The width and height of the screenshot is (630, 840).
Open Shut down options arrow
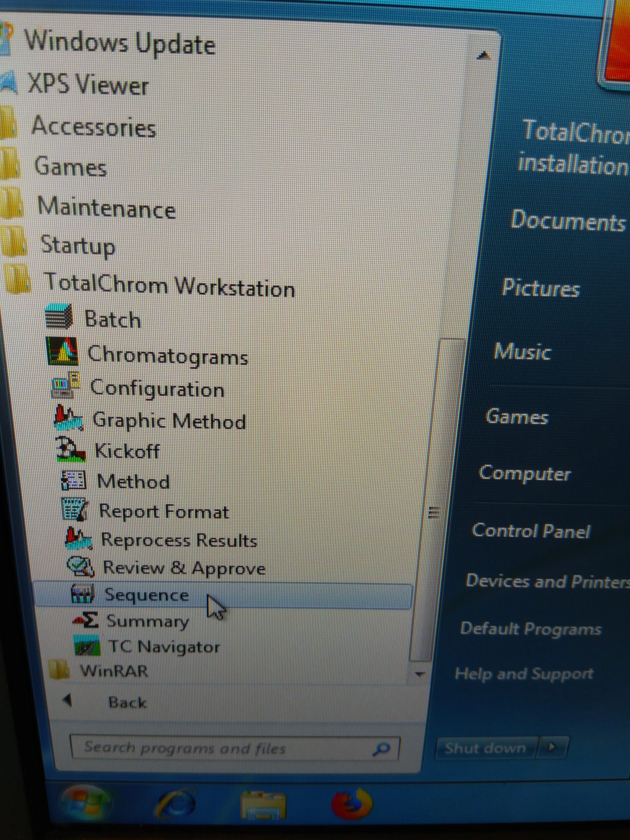(x=553, y=747)
